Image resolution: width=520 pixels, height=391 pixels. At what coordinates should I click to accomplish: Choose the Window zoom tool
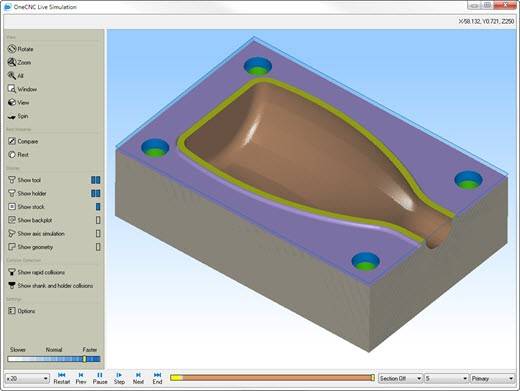click(x=22, y=89)
